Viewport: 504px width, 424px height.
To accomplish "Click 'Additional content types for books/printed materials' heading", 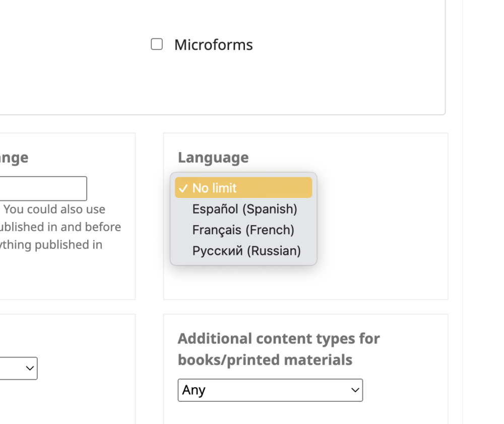I will (x=278, y=349).
